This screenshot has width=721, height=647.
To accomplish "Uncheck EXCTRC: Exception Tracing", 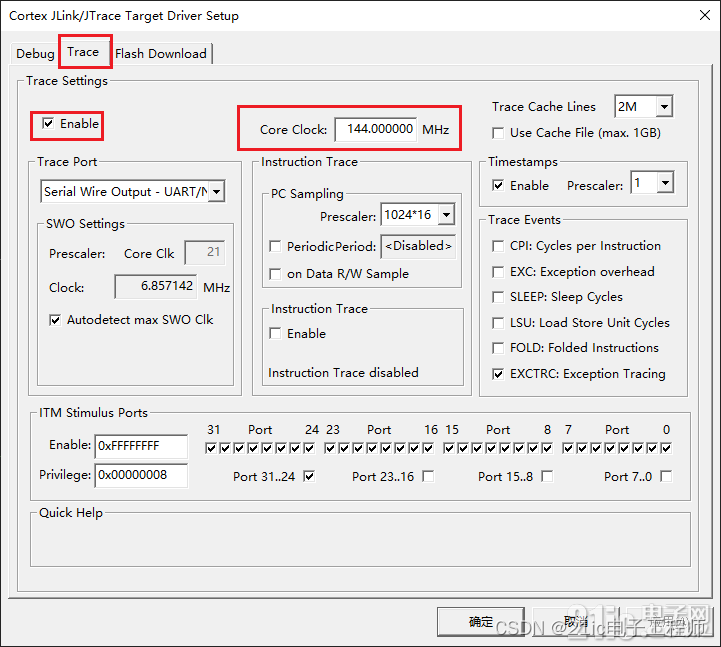I will (498, 374).
